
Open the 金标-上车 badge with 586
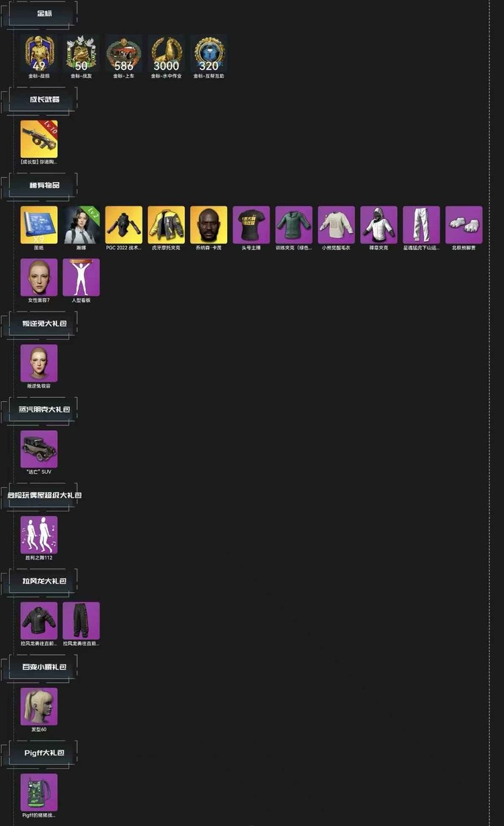pos(124,53)
